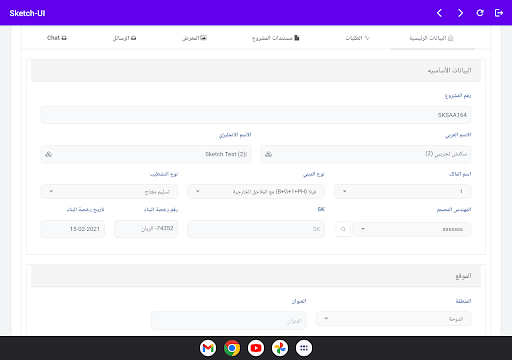Open the design engineer dropdown
This screenshot has width=512, height=360.
(x=412, y=229)
